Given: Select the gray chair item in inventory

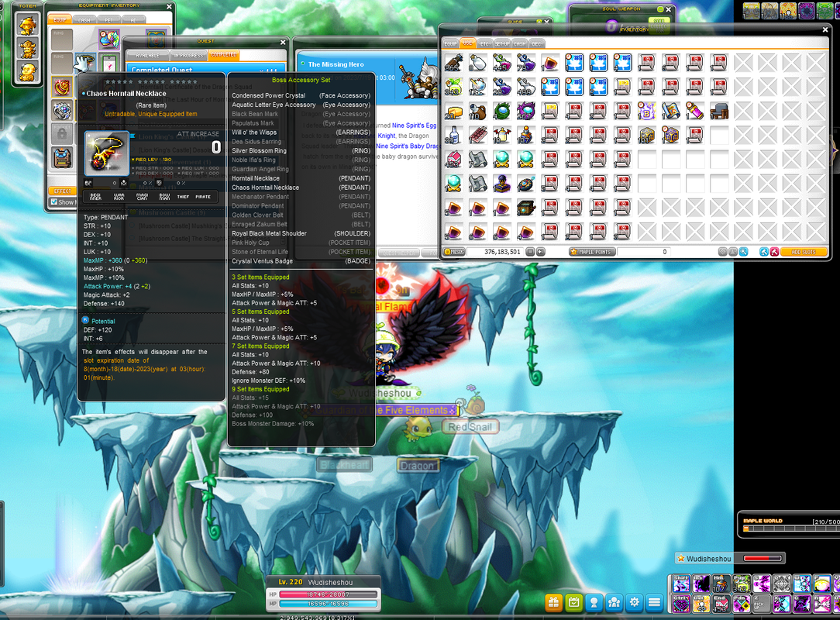Looking at the screenshot, I should [719, 111].
